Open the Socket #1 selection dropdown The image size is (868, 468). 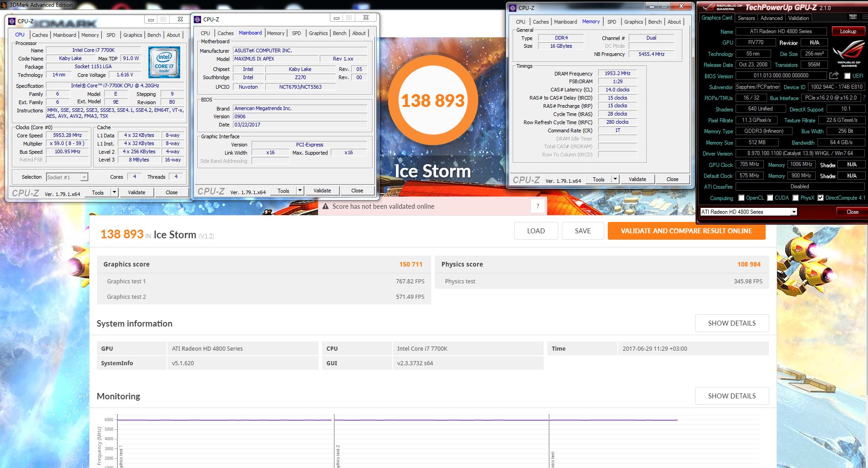[x=84, y=177]
